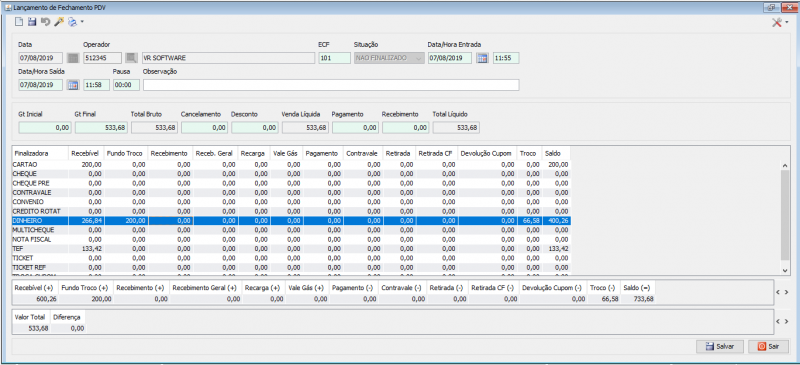This screenshot has width=800, height=365.
Task: Click left arrow of the Valor Total panel
Action: pos(779,321)
